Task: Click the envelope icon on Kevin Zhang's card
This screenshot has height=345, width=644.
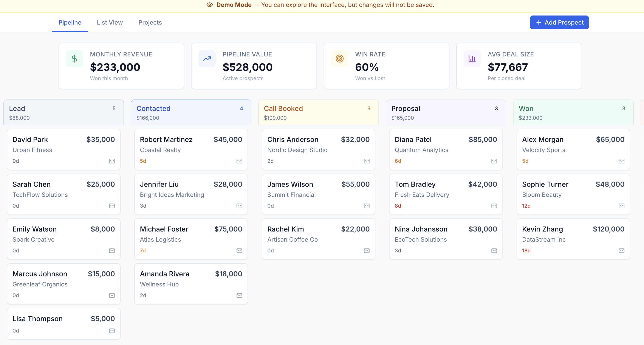Action: (622, 250)
